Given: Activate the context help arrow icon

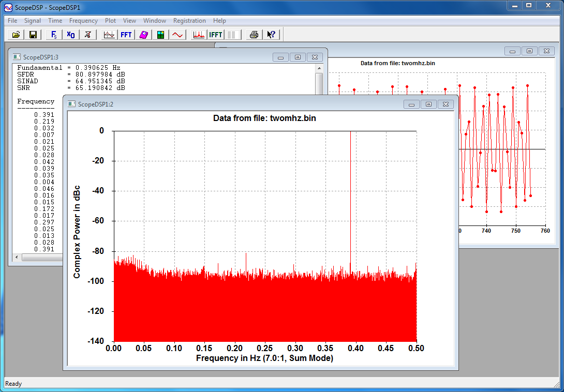Looking at the screenshot, I should click(x=271, y=35).
